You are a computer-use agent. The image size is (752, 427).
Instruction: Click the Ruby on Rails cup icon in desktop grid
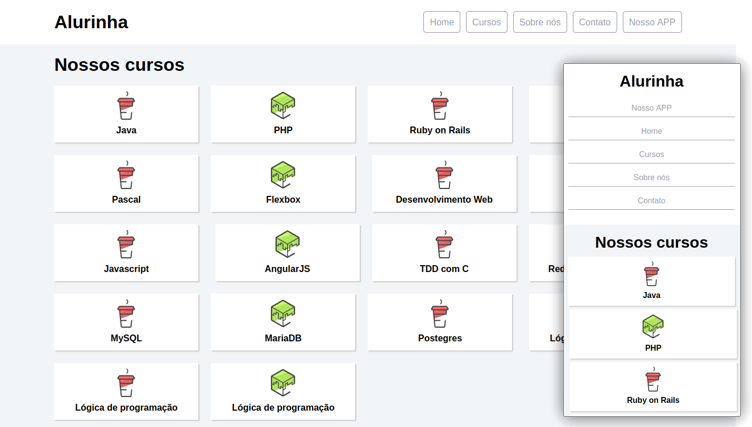(440, 106)
